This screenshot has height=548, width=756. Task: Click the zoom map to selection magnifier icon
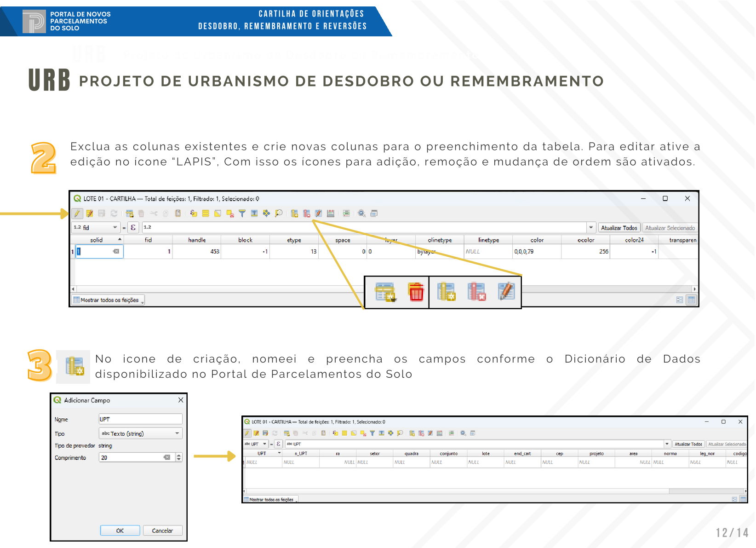(x=279, y=213)
